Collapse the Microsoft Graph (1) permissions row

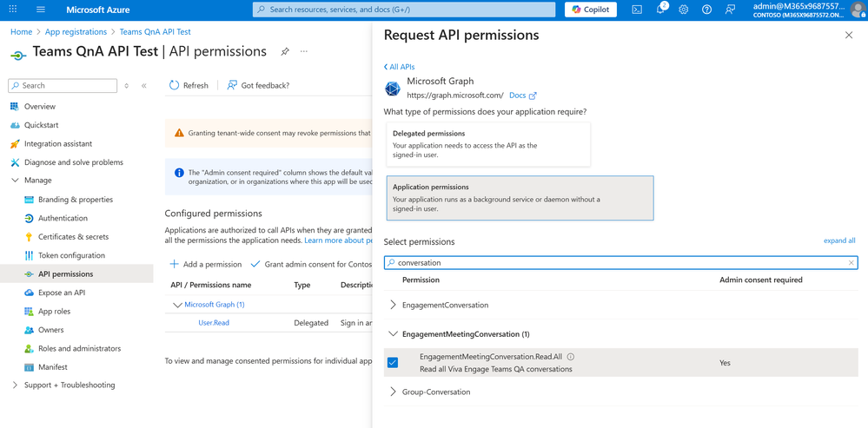(x=178, y=305)
